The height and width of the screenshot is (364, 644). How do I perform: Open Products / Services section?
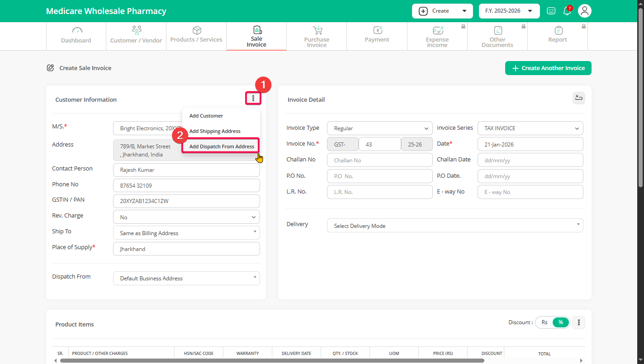click(x=196, y=36)
